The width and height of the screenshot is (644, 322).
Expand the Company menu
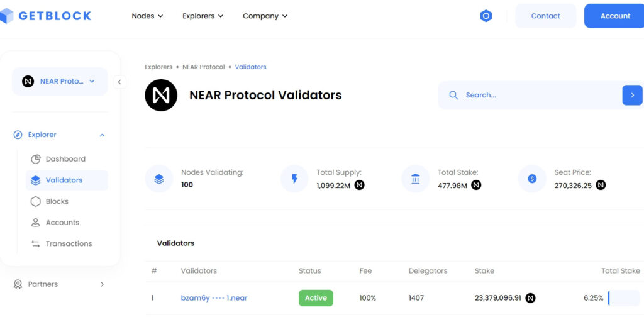tap(265, 16)
